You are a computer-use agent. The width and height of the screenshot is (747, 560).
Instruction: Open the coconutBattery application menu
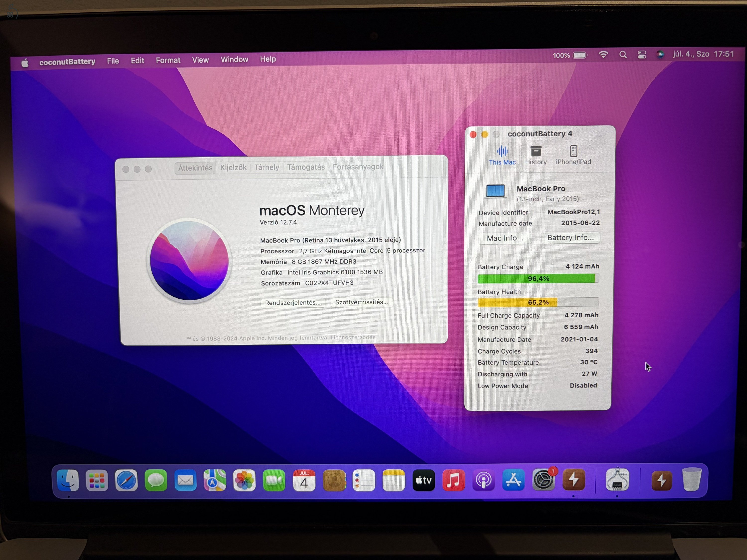(x=67, y=62)
